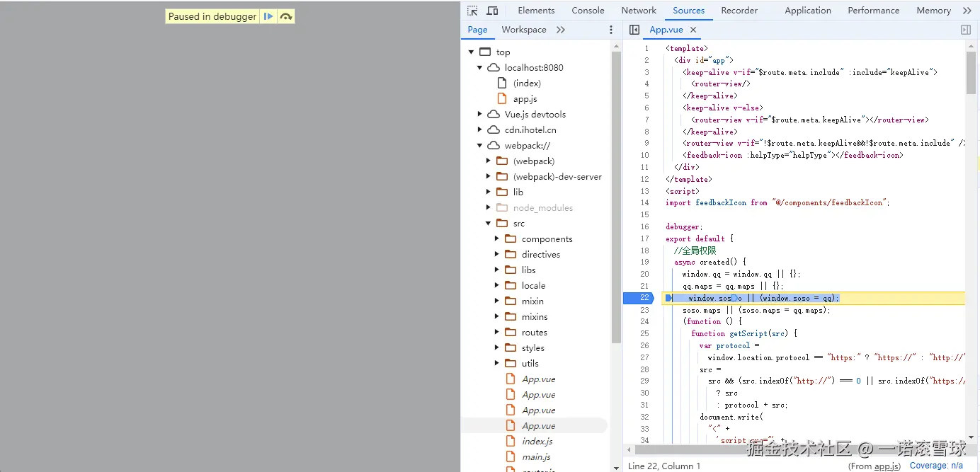Click the breakpoint marker on line 22
The width and height of the screenshot is (980, 472).
(644, 298)
